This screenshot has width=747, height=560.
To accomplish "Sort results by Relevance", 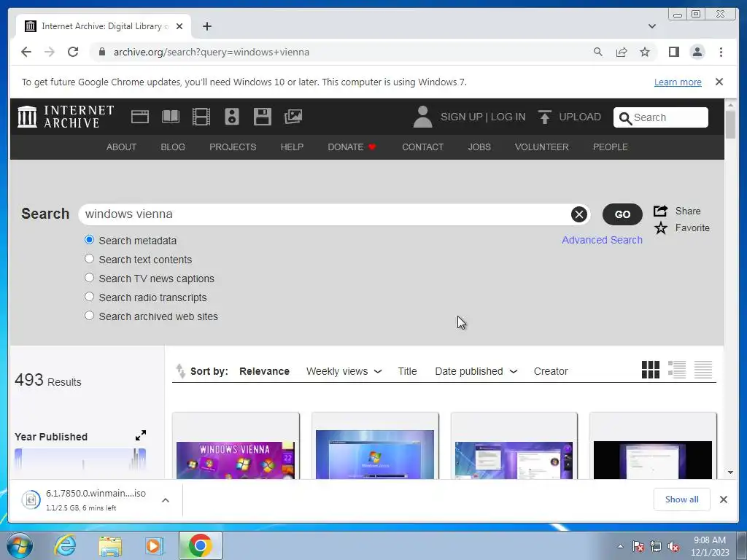I will tap(264, 371).
